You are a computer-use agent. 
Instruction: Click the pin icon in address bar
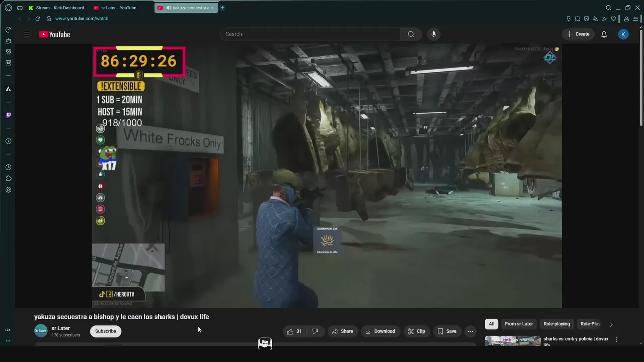(x=568, y=19)
